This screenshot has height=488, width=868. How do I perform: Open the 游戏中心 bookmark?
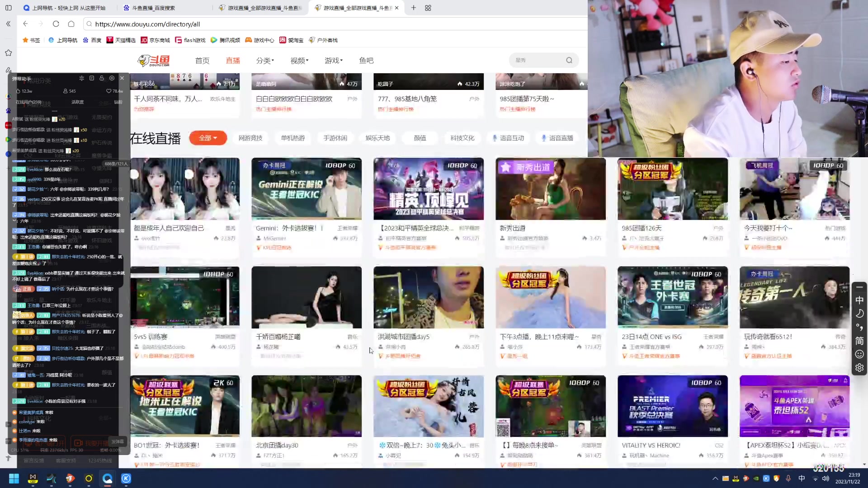[259, 40]
